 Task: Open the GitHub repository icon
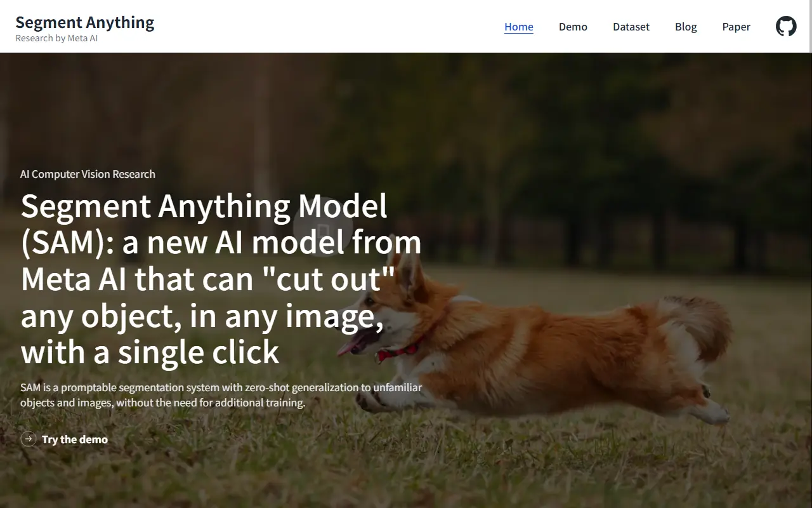(786, 27)
